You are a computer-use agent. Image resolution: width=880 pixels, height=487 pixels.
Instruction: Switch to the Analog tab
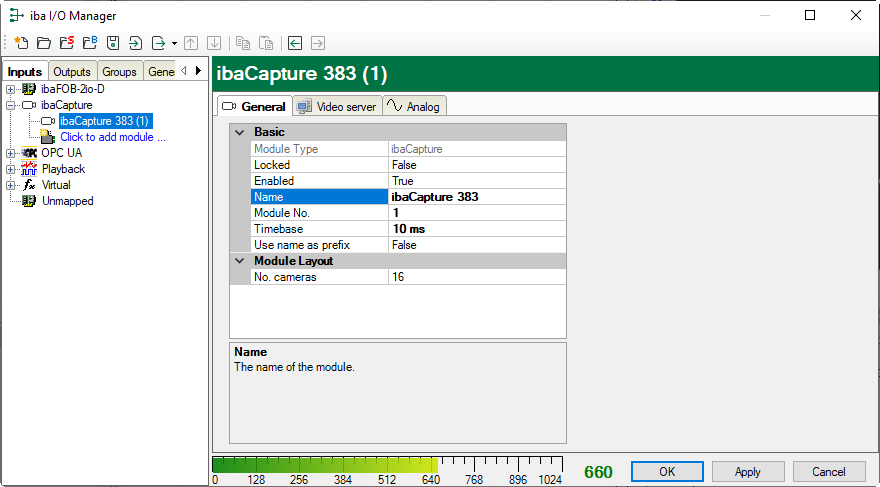tap(413, 107)
